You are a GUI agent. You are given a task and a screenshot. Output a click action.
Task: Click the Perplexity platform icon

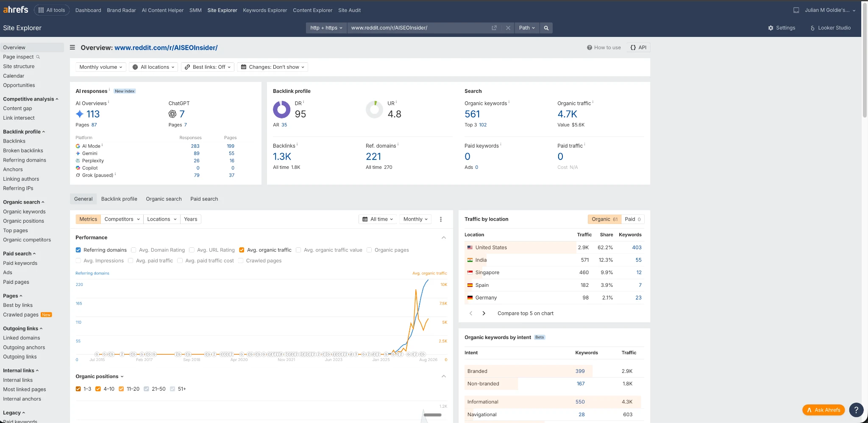tap(78, 161)
